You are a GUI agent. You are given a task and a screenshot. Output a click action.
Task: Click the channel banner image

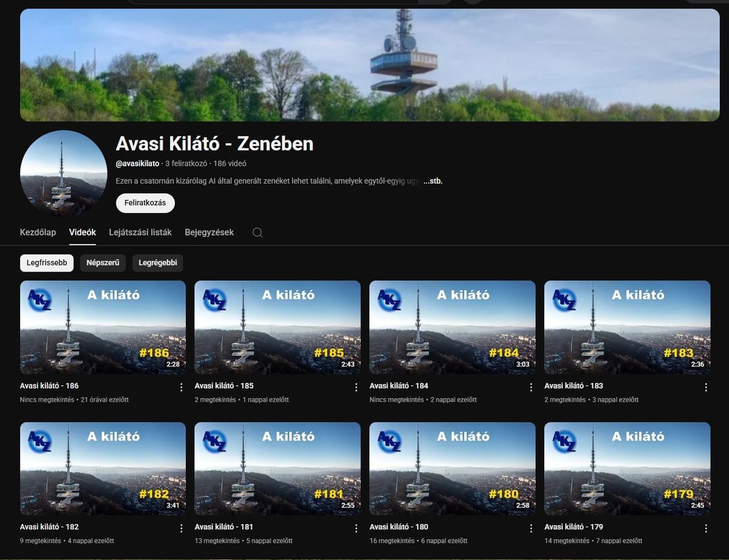370,65
